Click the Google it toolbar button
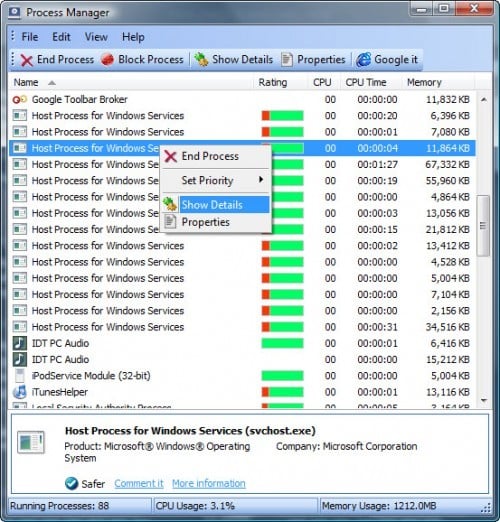This screenshot has height=522, width=500. 387,60
